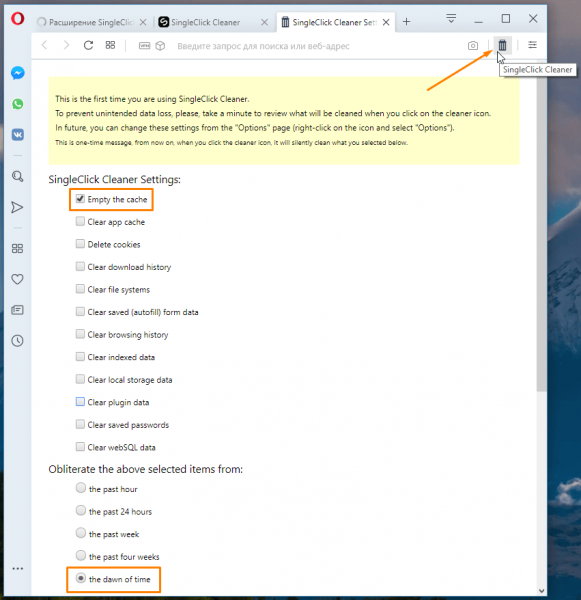Viewport: 581px width, 600px height.
Task: Open a new tab with plus button
Action: click(406, 22)
